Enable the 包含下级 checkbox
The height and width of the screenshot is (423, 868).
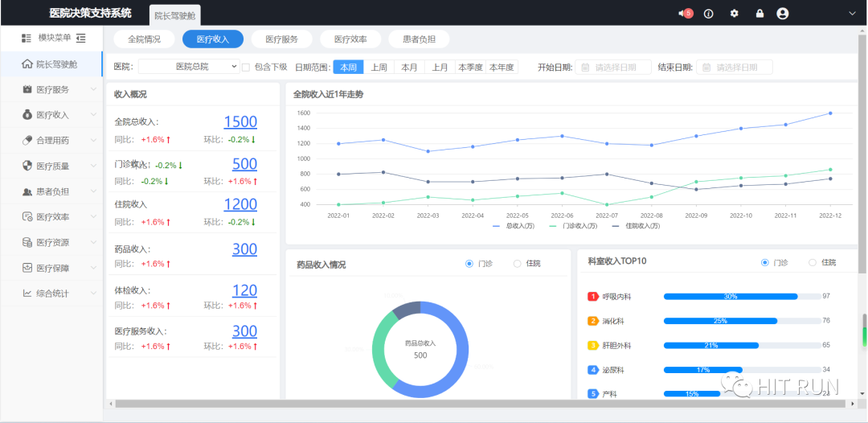[246, 68]
